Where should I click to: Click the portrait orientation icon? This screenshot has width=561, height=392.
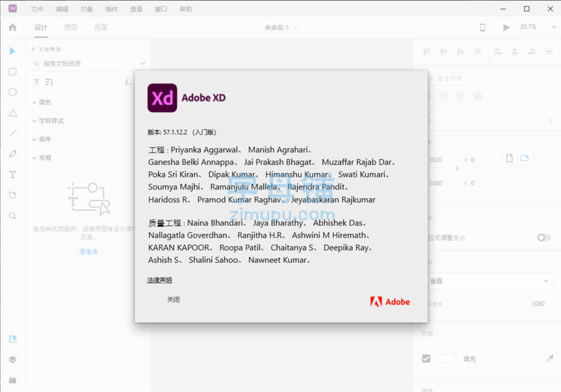coord(510,158)
